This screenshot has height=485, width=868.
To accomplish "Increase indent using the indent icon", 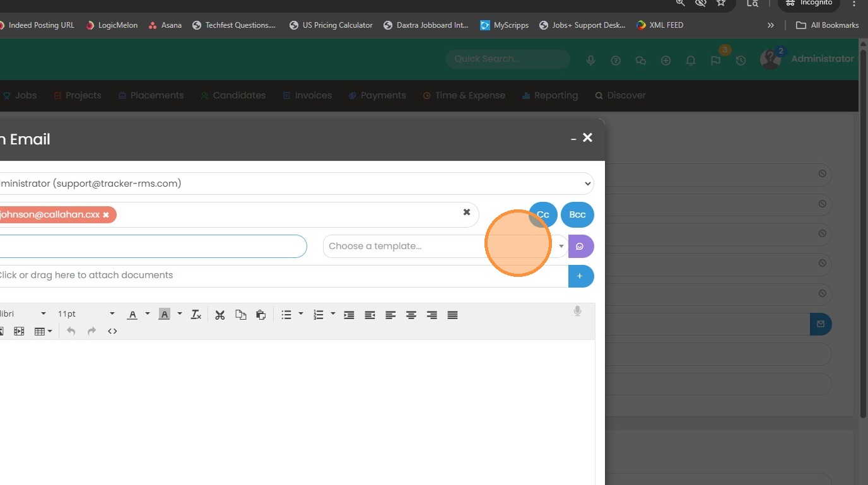I will coord(349,315).
